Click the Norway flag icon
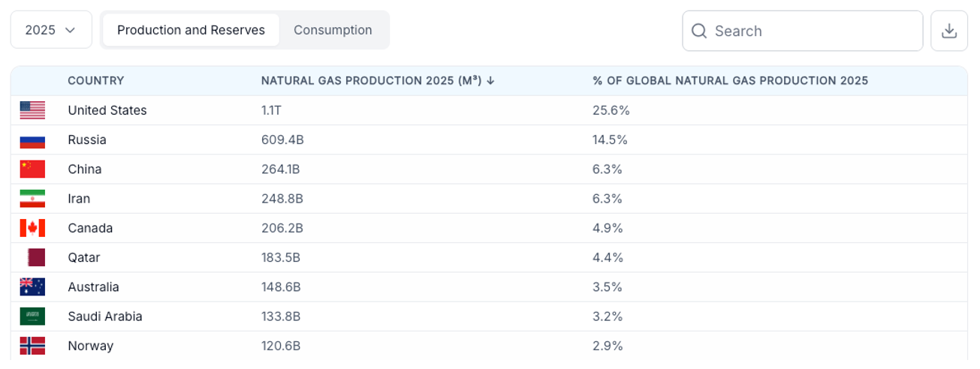This screenshot has width=980, height=369. click(32, 346)
